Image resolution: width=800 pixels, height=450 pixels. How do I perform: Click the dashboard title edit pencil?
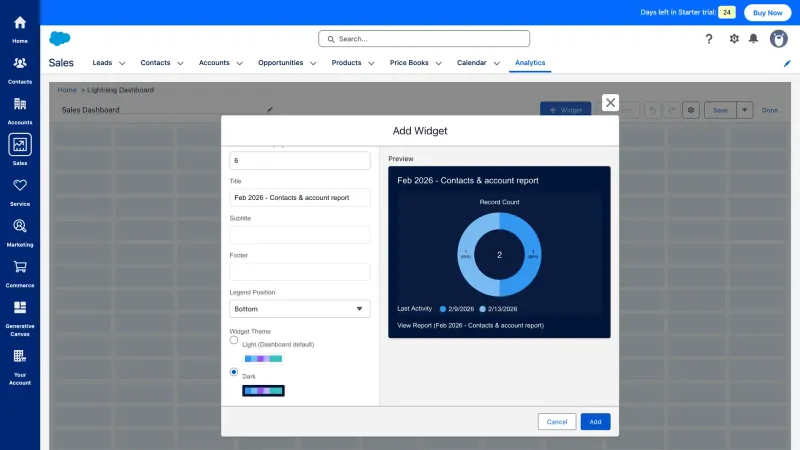pyautogui.click(x=270, y=110)
